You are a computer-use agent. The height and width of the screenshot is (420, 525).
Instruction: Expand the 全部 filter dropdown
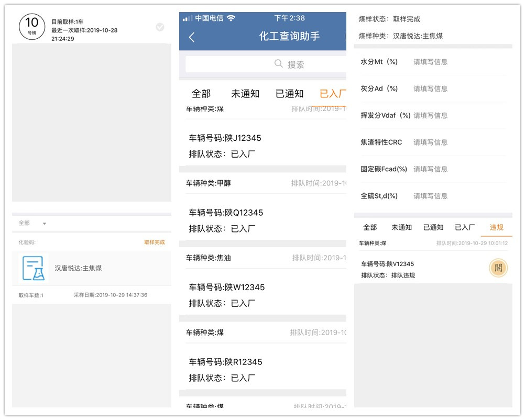[x=32, y=224]
